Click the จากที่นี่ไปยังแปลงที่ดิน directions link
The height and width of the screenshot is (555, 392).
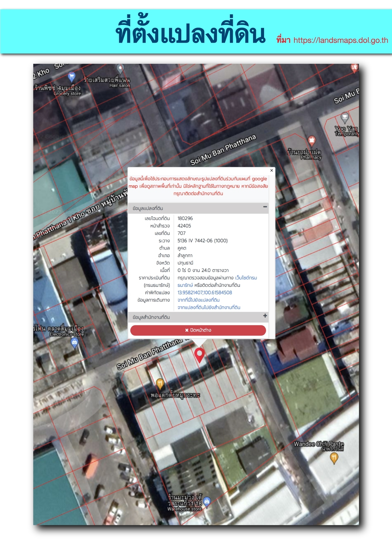coord(198,300)
